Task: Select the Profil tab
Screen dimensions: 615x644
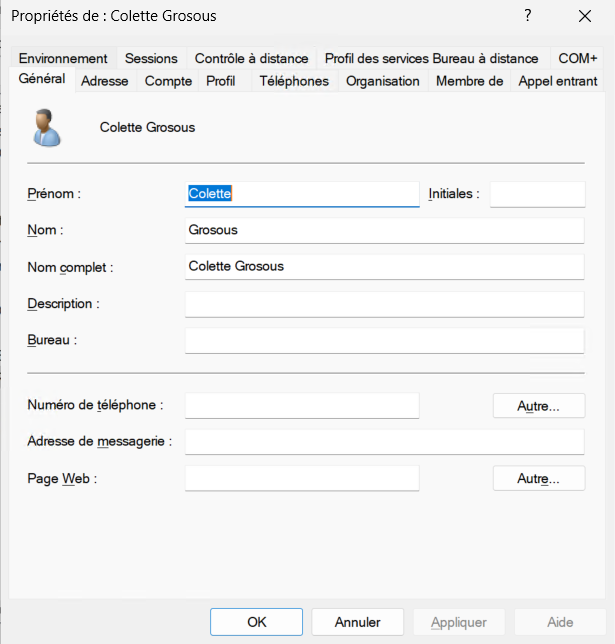Action: 221,81
